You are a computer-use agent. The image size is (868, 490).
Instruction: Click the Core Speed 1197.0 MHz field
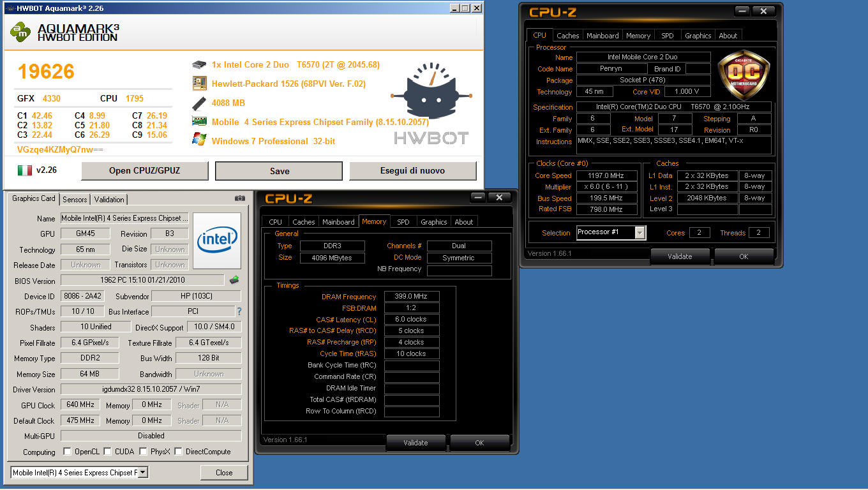[x=607, y=175]
